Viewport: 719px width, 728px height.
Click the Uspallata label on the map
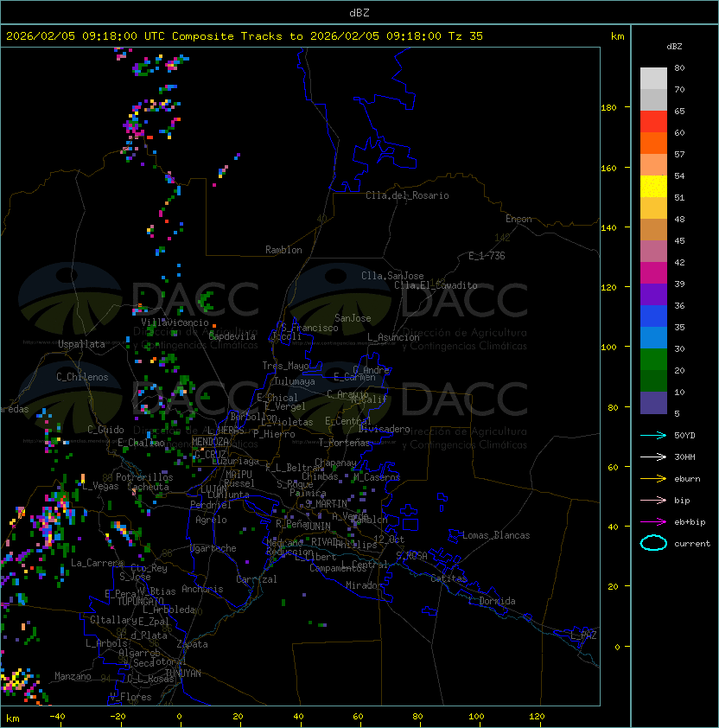tap(81, 344)
